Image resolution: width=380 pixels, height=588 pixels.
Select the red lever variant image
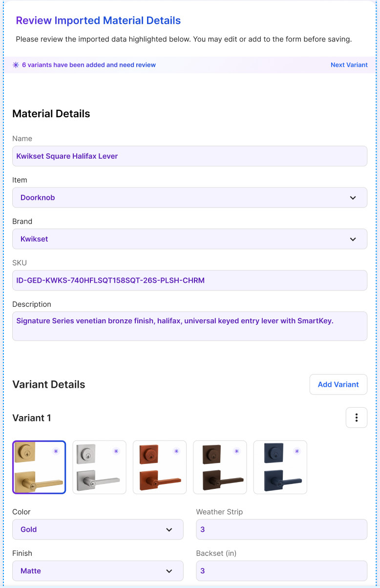160,467
